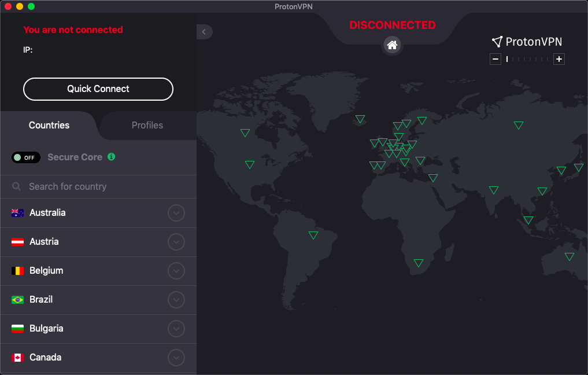Click the Australia flag icon
Screen dimensions: 588x375
coord(17,213)
